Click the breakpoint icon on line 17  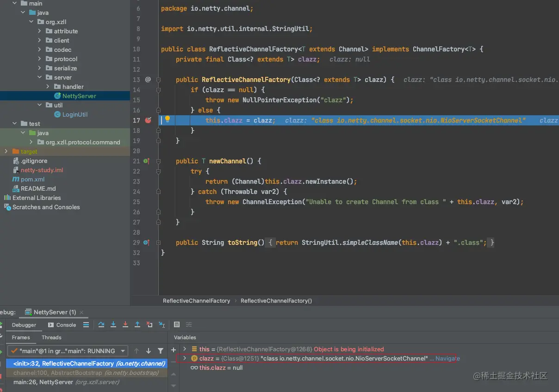(x=148, y=120)
